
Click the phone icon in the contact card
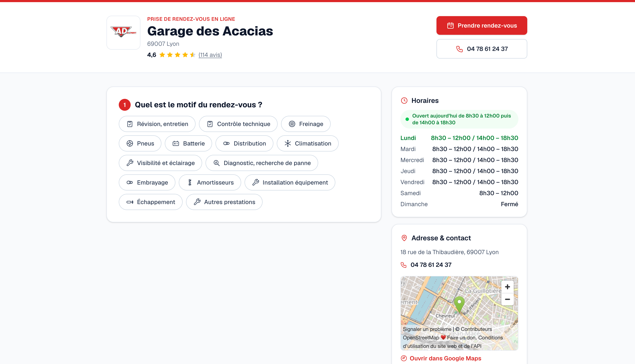[x=404, y=265]
